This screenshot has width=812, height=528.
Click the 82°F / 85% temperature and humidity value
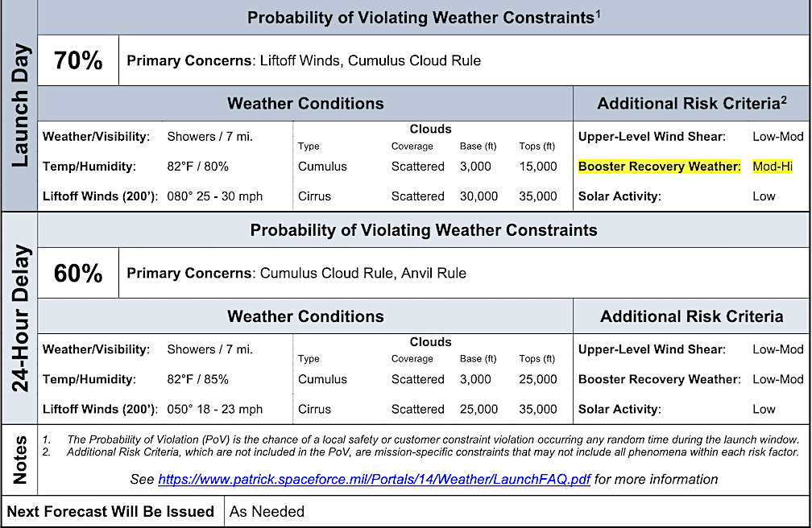click(198, 379)
